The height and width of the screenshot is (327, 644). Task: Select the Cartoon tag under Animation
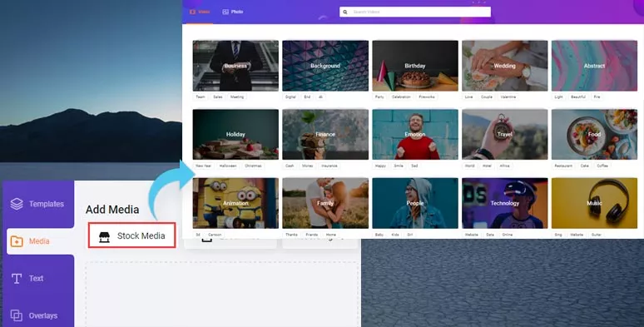[x=215, y=235]
